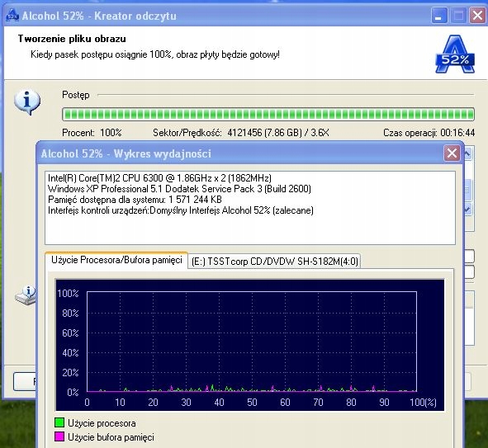Screen dimensions: 488x448
Task: Click the Tworzenie pliku obrazu heading
Action: point(72,39)
